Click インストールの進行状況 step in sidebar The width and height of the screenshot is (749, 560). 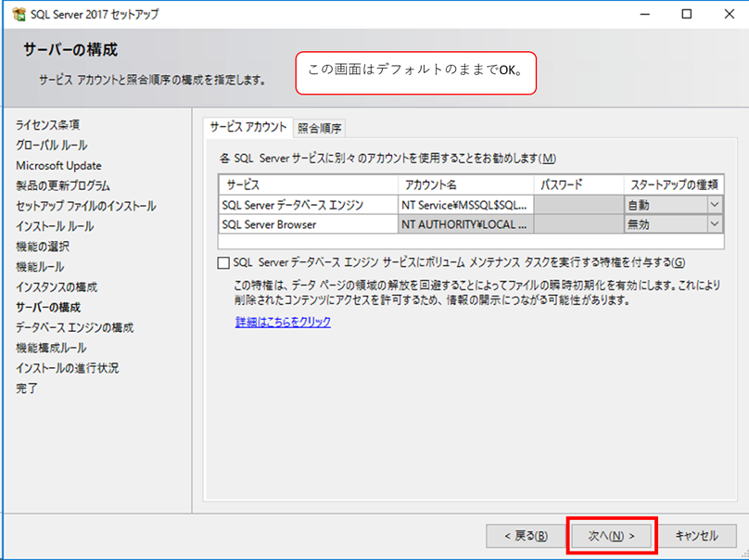coord(68,368)
